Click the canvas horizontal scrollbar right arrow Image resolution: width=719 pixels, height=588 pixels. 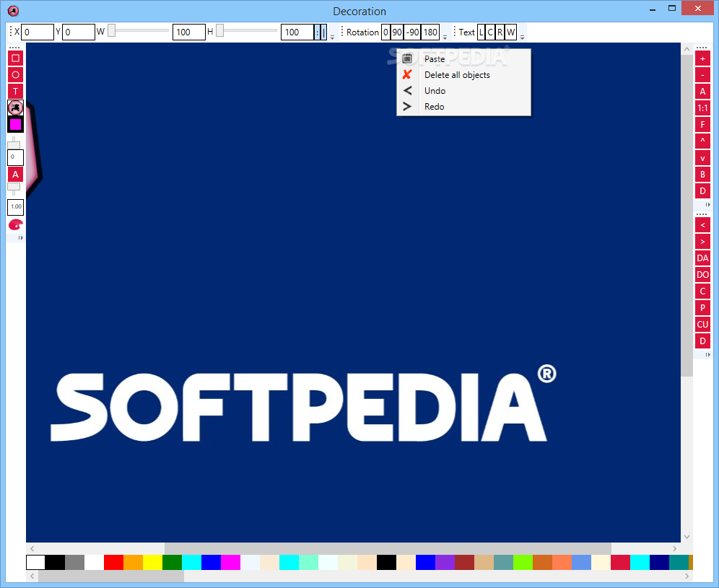674,548
